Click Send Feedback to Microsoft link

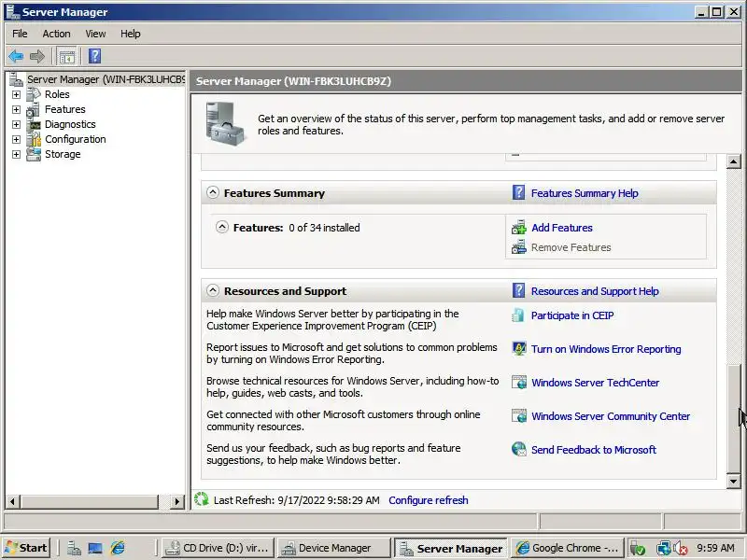point(594,450)
